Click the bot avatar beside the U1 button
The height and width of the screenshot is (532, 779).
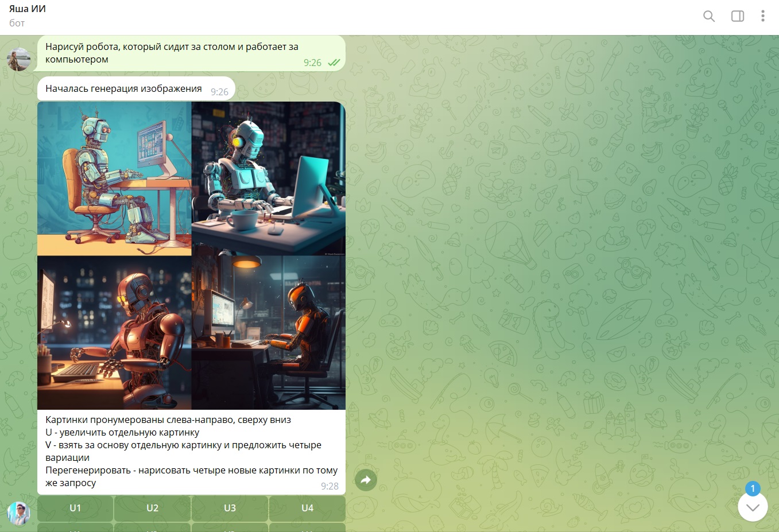point(18,514)
